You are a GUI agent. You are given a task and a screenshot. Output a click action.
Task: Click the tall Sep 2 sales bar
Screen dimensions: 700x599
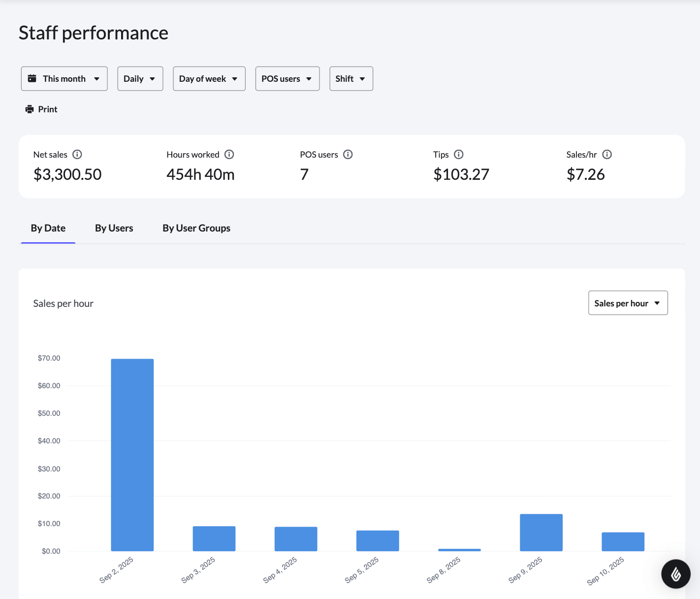pos(132,453)
